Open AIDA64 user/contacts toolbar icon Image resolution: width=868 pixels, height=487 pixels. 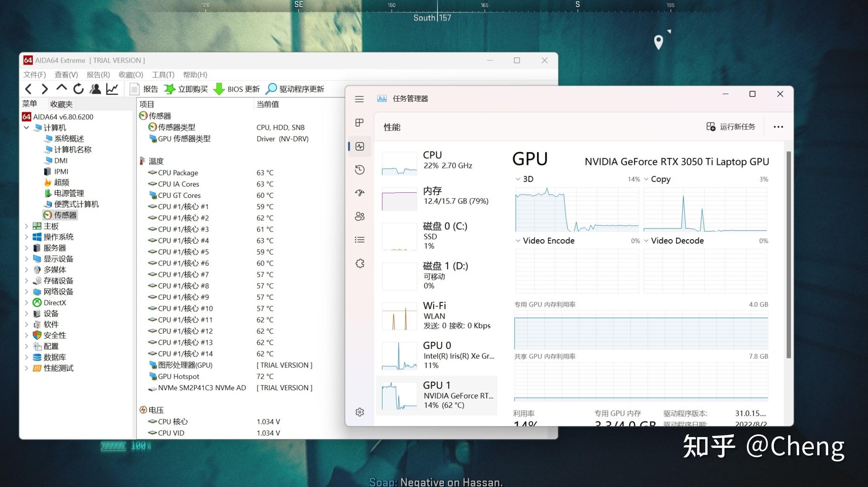(x=95, y=89)
